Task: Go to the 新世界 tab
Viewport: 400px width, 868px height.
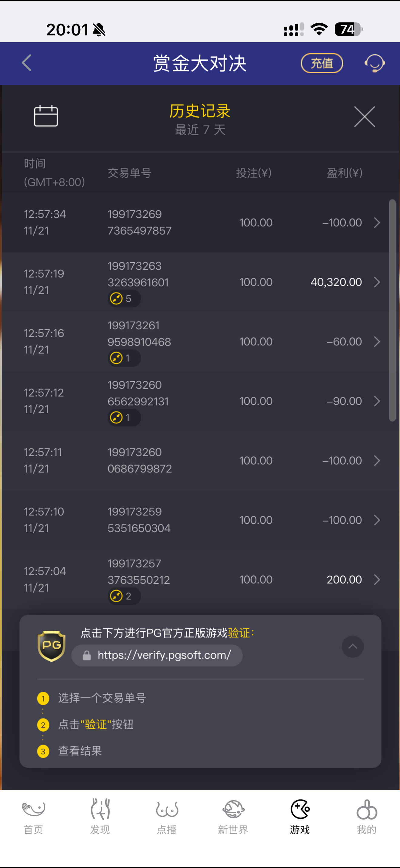Action: (233, 816)
